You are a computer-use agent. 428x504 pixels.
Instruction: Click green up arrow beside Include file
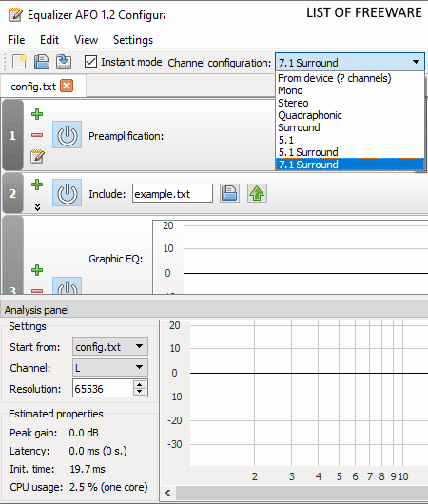coord(257,193)
